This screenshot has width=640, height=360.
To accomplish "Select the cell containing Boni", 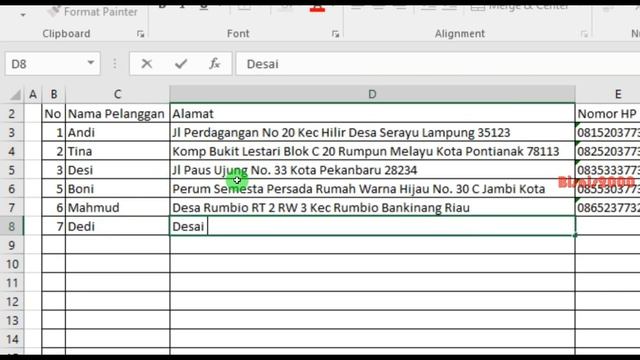I will (x=118, y=189).
